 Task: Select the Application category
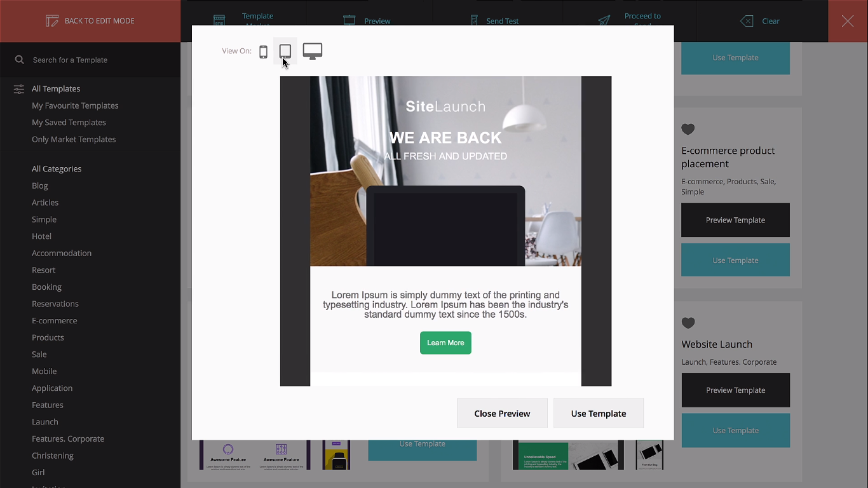click(52, 388)
